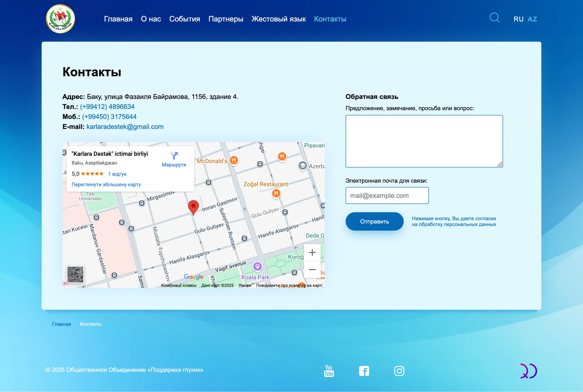Click the copyright text in footer

[124, 370]
